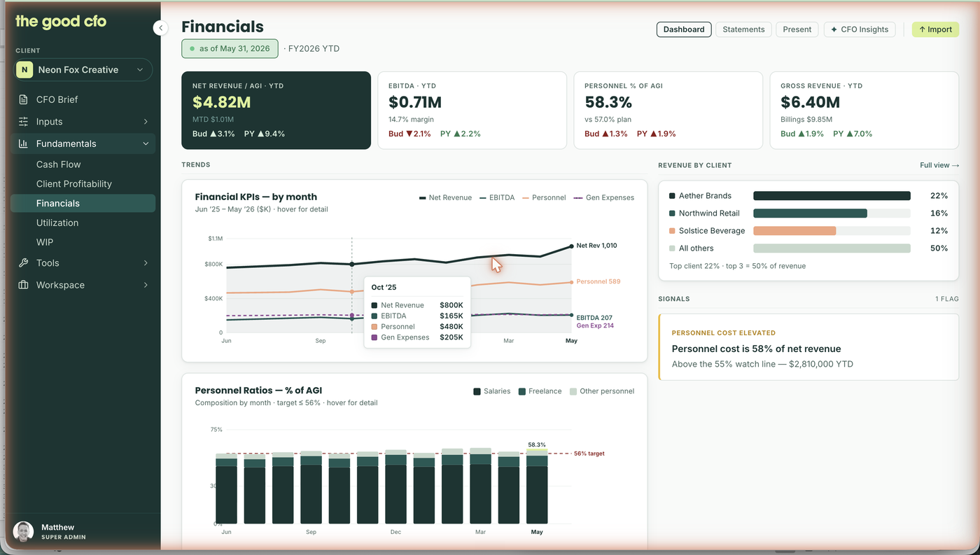This screenshot has width=980, height=555.
Task: Click the 58.3% label above May bar
Action: point(537,444)
